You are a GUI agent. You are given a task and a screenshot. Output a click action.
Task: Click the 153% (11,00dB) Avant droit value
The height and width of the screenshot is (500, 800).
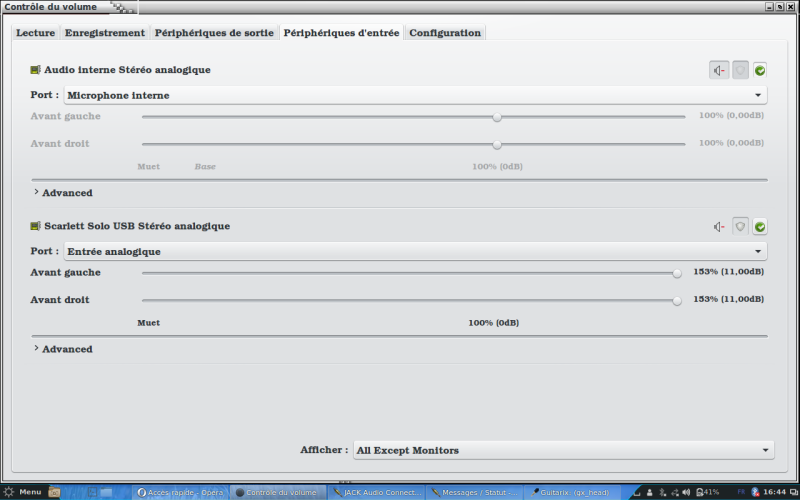[x=728, y=299]
